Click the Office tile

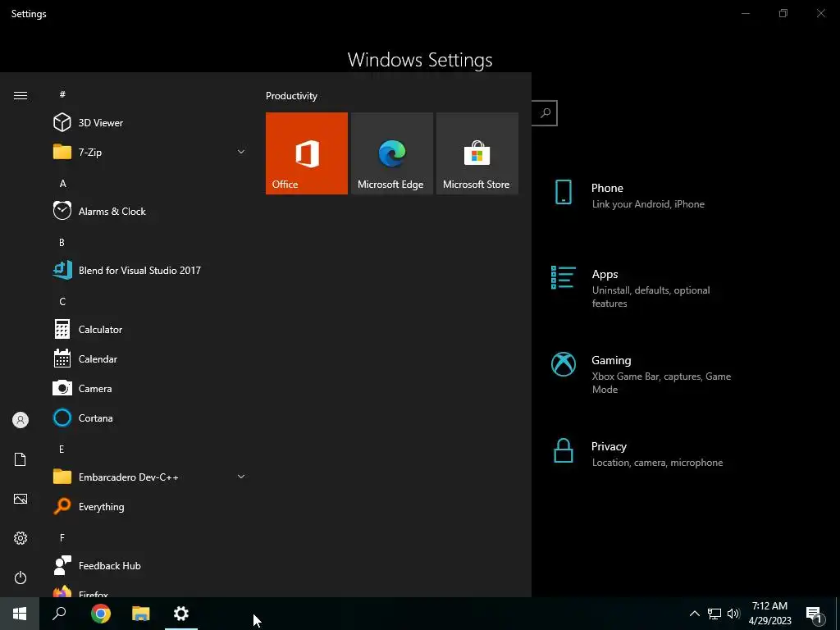click(307, 153)
